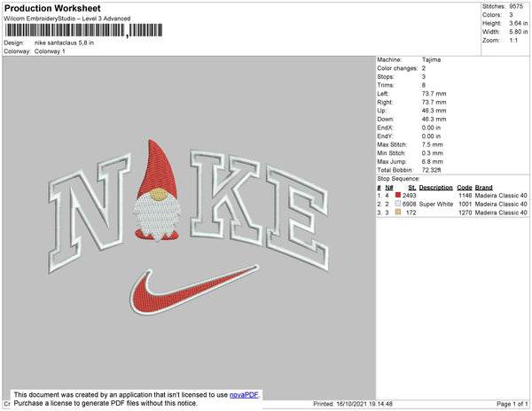This screenshot has width=532, height=411.
Task: Click the barcode under the Wilcom title
Action: [x=84, y=30]
